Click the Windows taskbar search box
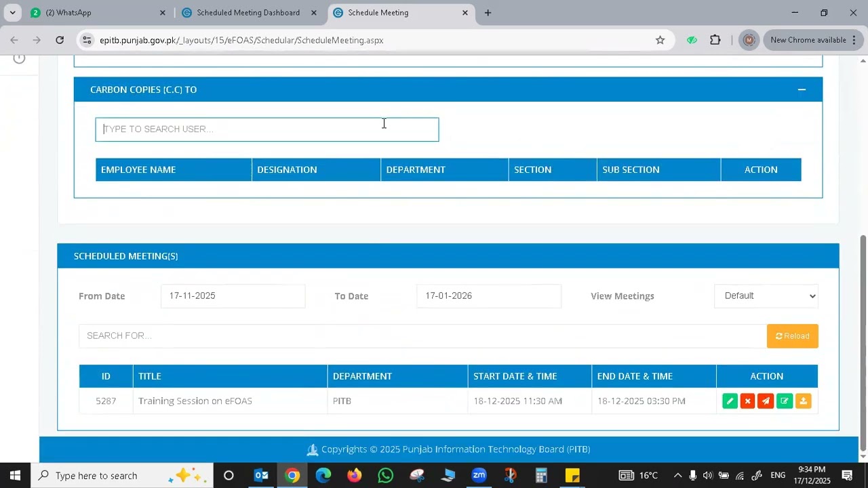 [x=122, y=475]
